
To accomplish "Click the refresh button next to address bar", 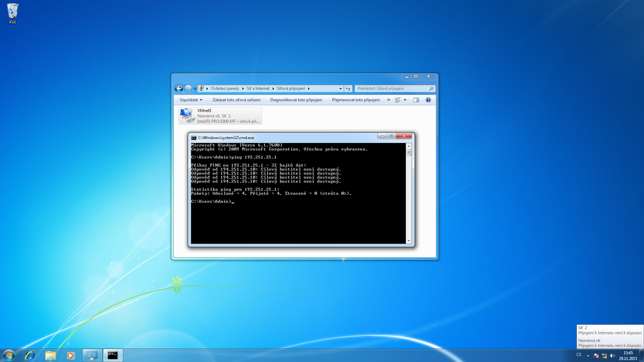I will [x=348, y=88].
